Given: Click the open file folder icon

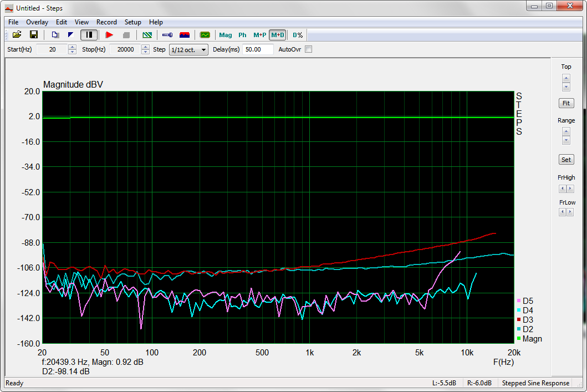Looking at the screenshot, I should 17,35.
